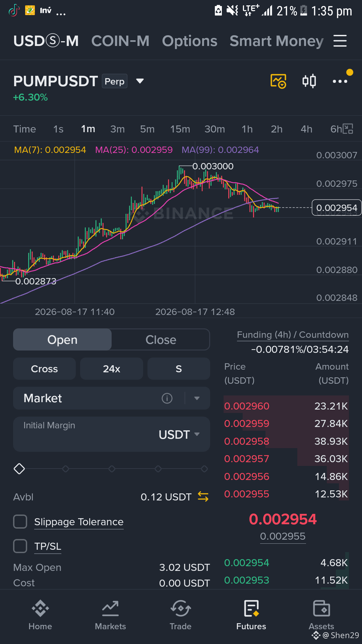This screenshot has height=644, width=362.
Task: Open the Funding (4h) / Countdown link
Action: [293, 335]
